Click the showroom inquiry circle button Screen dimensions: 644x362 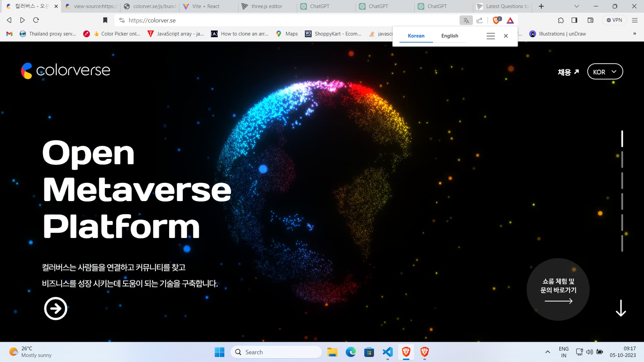[x=558, y=289]
